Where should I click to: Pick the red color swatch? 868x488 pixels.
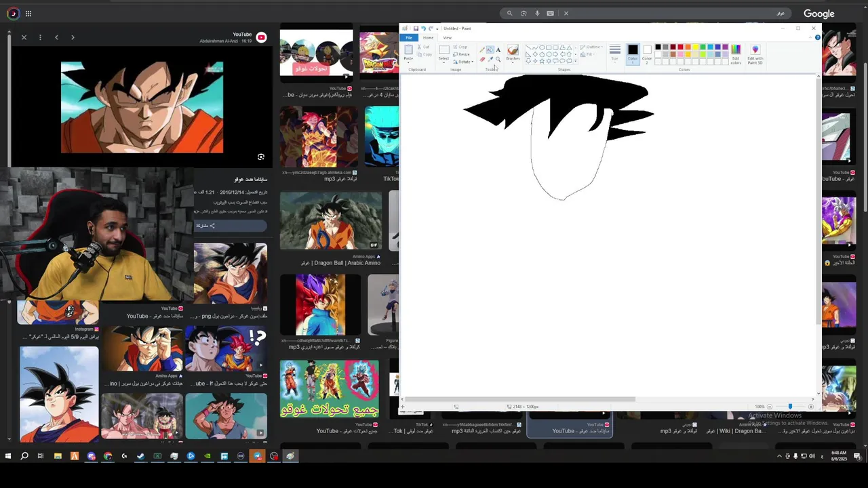coord(680,47)
